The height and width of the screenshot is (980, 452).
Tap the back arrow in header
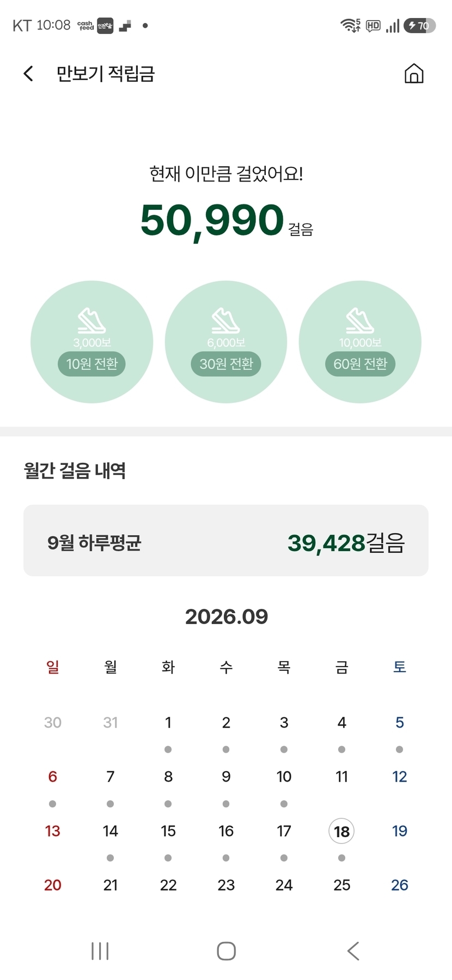(x=28, y=74)
